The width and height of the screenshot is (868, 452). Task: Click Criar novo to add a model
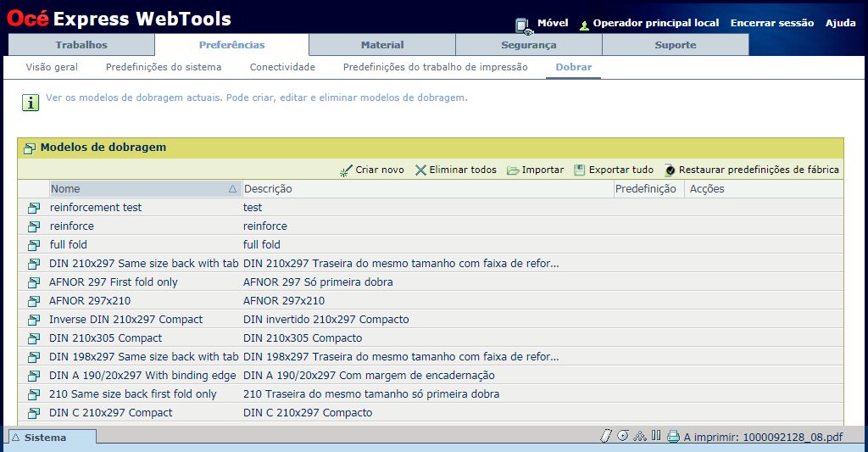click(372, 170)
